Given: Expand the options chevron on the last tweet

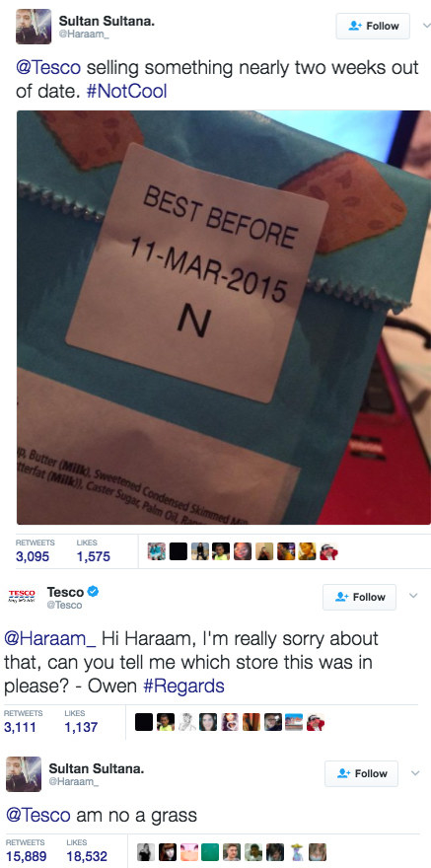Looking at the screenshot, I should (415, 772).
